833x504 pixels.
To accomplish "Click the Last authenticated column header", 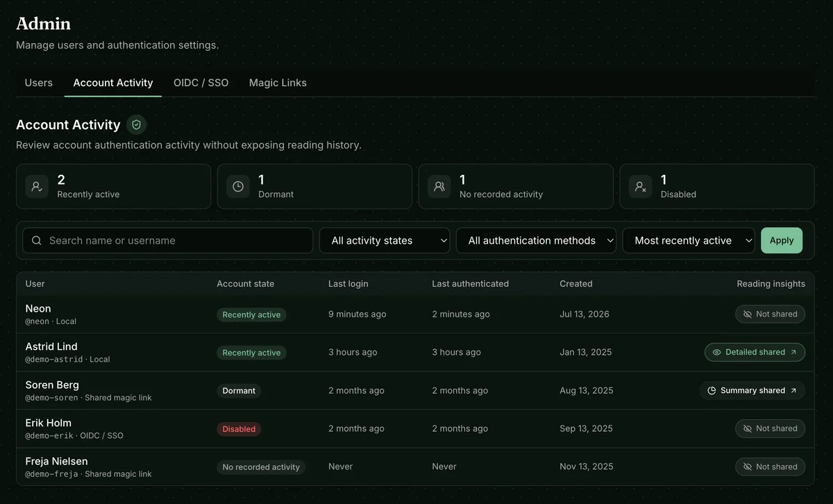I will 470,283.
